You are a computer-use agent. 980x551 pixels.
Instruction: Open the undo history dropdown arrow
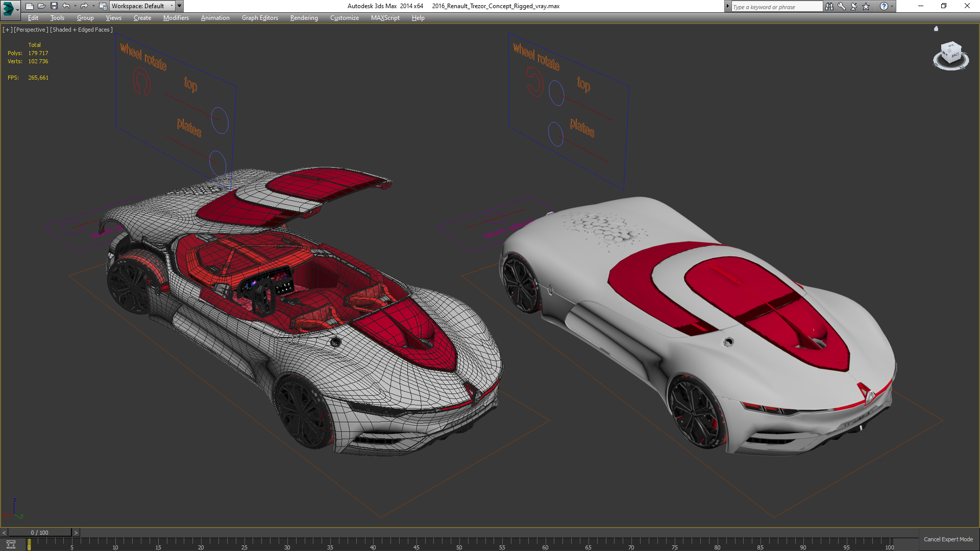(75, 6)
